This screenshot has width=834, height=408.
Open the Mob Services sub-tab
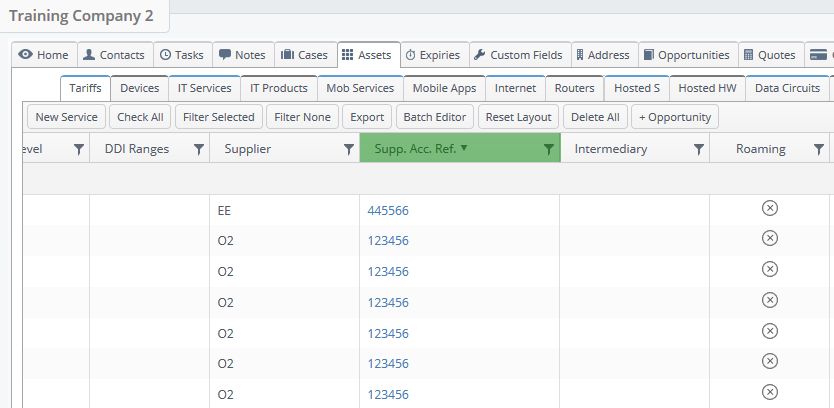pyautogui.click(x=360, y=88)
